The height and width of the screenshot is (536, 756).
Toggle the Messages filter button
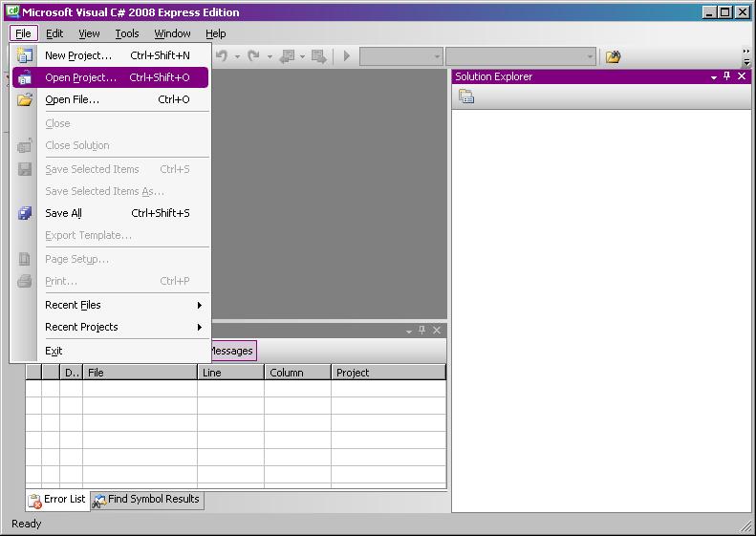pos(233,351)
